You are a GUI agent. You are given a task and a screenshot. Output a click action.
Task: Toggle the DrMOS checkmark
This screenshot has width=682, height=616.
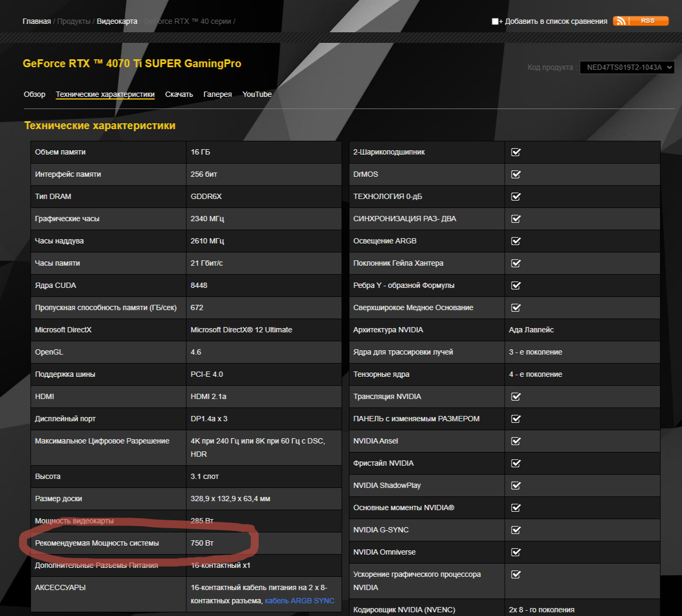click(516, 175)
